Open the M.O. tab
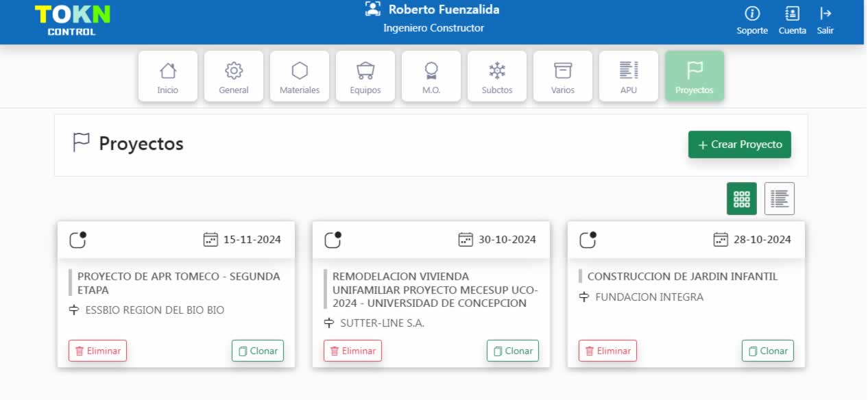868x400 pixels. pos(431,76)
